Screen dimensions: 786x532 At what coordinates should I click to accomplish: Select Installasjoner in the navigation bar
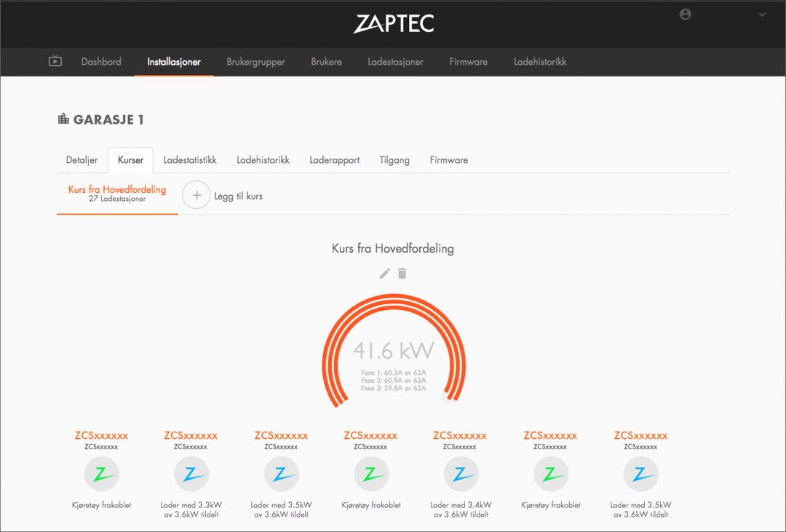[174, 62]
